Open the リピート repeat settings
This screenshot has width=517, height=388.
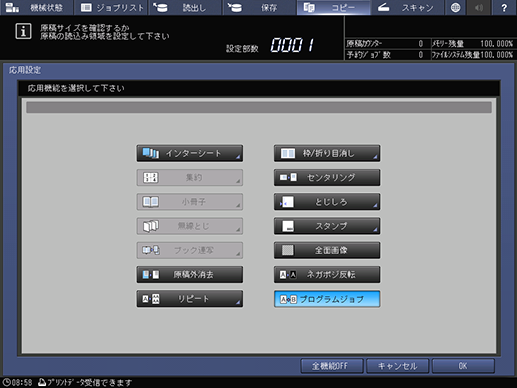pos(189,299)
